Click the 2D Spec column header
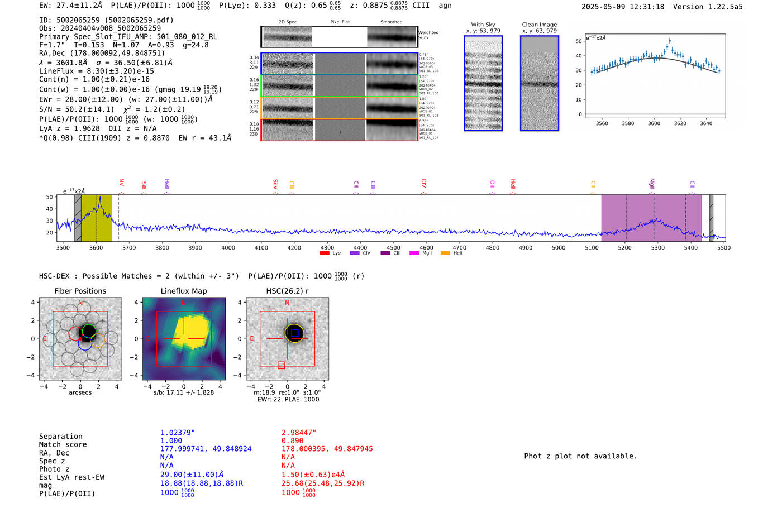The width and height of the screenshot is (782, 532). (288, 22)
